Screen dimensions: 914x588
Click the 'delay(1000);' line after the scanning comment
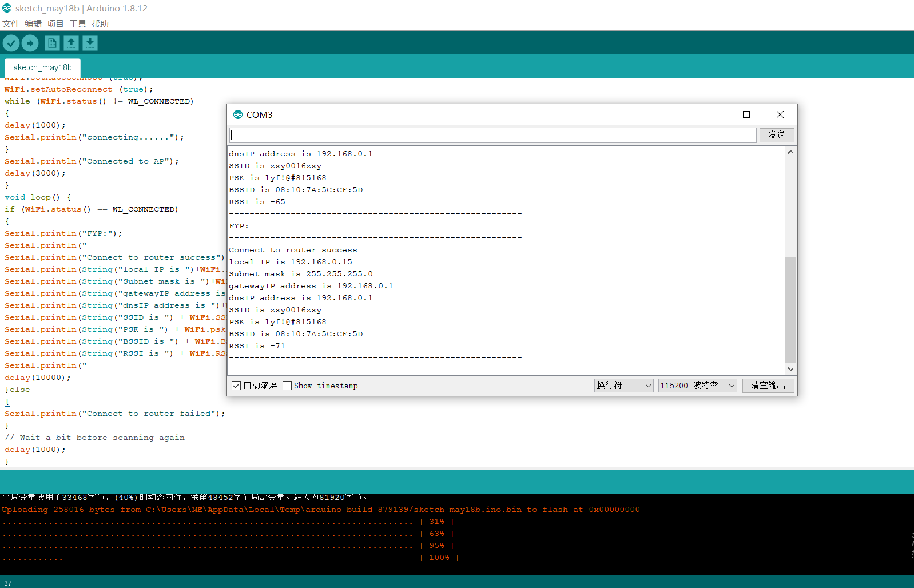tap(35, 450)
